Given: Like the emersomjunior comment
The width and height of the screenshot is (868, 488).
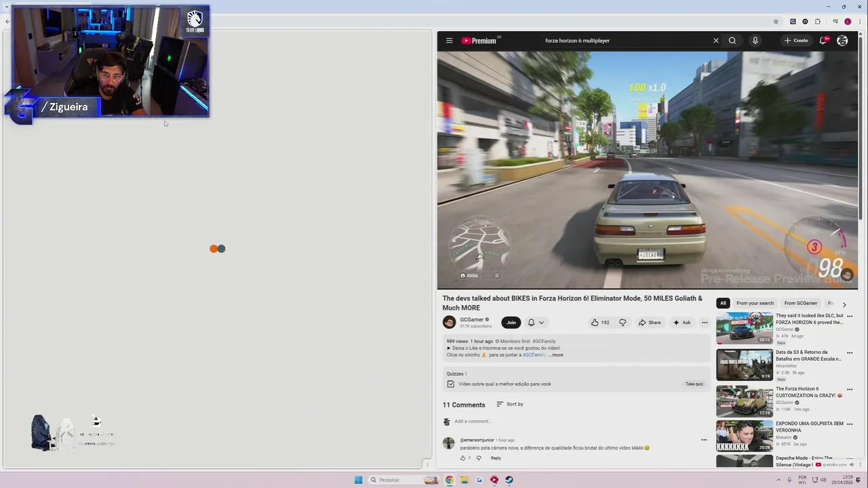Looking at the screenshot, I should [x=463, y=458].
